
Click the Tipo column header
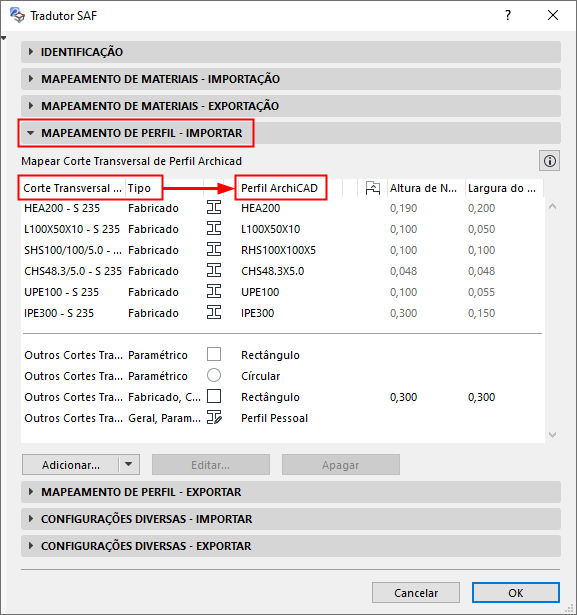coord(164,188)
